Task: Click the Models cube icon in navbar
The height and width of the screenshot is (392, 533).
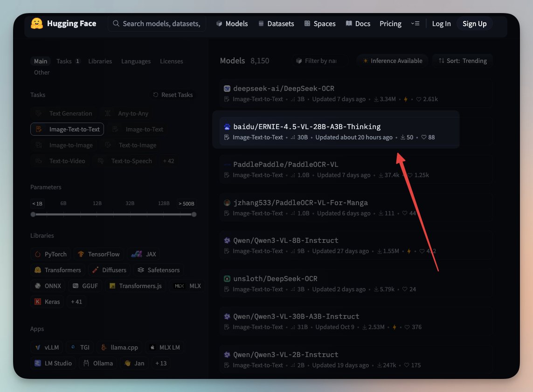Action: coord(219,23)
